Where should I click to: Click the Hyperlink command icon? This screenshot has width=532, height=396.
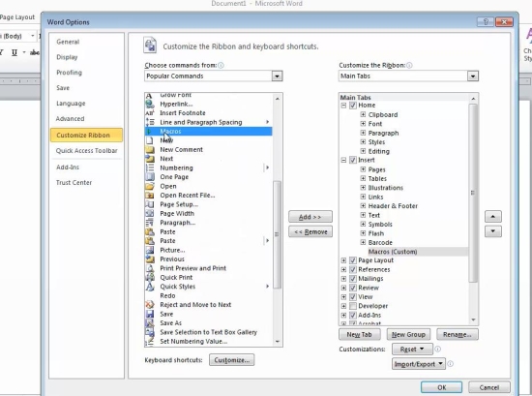(150, 104)
